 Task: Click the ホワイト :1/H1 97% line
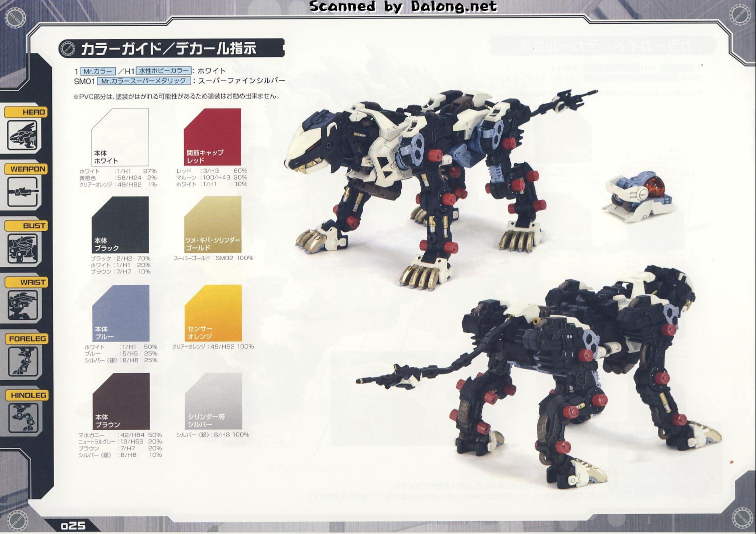click(118, 171)
